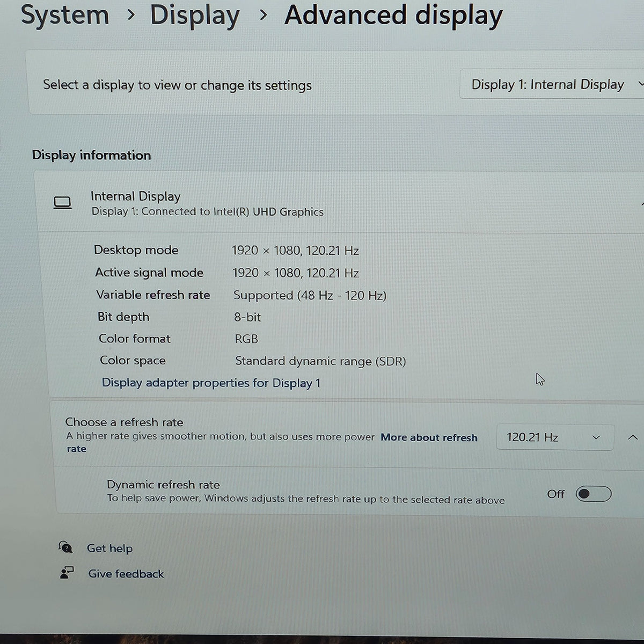The width and height of the screenshot is (644, 644).
Task: Click the Display information heading
Action: pos(91,155)
